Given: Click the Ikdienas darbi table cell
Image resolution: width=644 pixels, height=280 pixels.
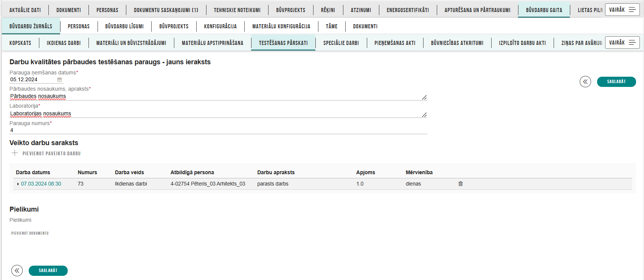Looking at the screenshot, I should (x=131, y=184).
